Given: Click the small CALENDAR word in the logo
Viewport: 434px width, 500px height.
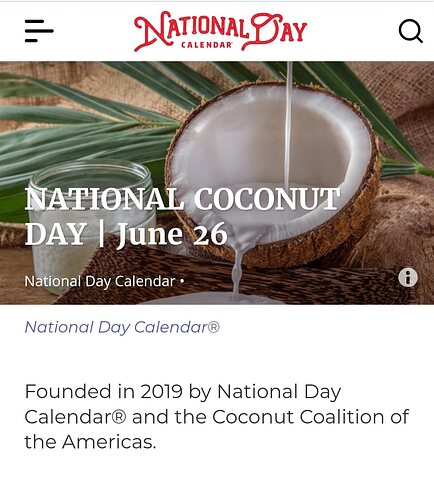Looking at the screenshot, I should [x=206, y=45].
